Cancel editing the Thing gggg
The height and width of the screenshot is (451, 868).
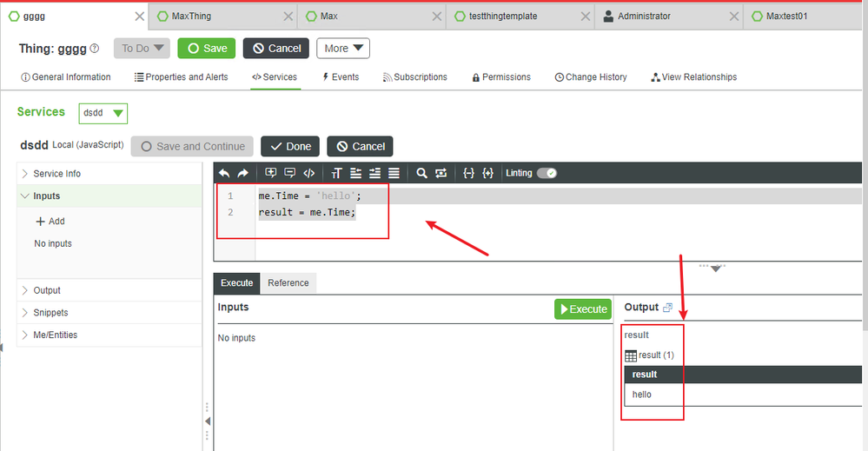click(276, 48)
